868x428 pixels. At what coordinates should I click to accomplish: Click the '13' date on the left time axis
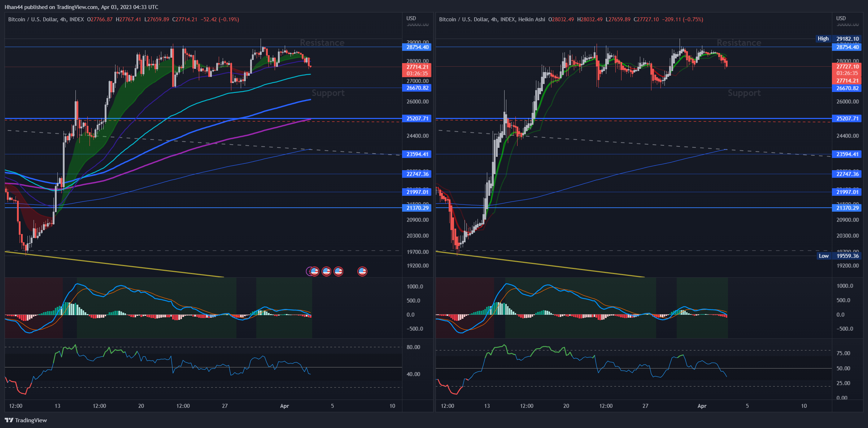pos(57,406)
